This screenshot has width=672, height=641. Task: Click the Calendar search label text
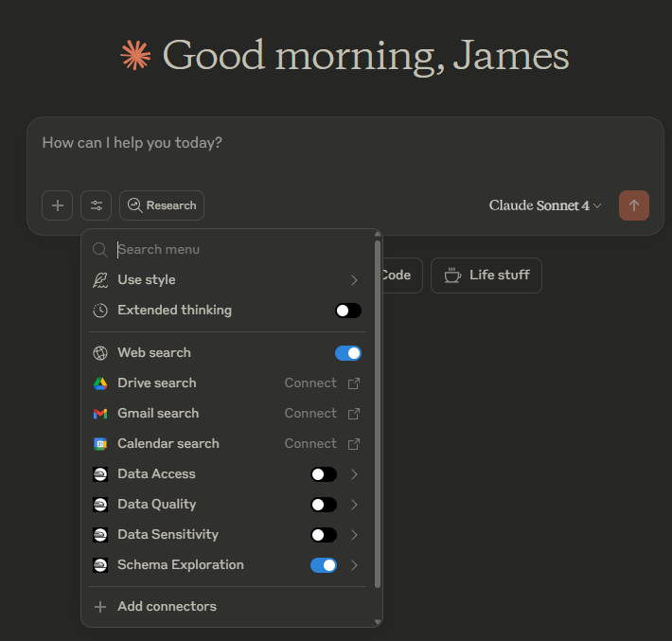coord(168,443)
